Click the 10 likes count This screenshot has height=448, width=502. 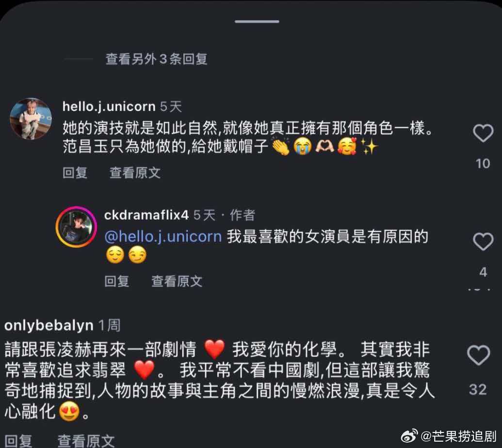(483, 163)
